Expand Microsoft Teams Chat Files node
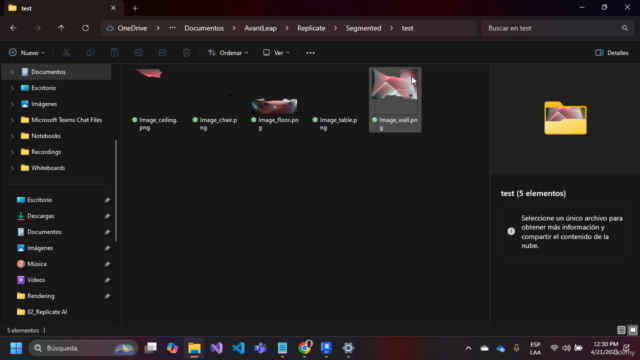 [x=12, y=120]
